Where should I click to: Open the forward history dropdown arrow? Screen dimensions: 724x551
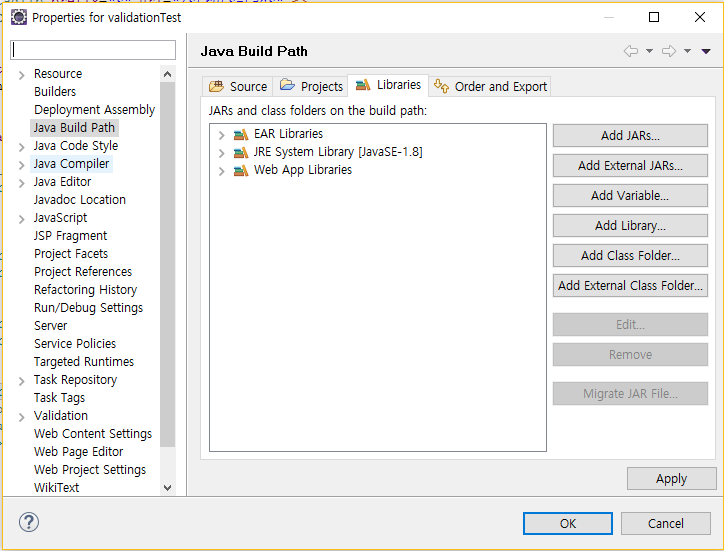coord(688,51)
